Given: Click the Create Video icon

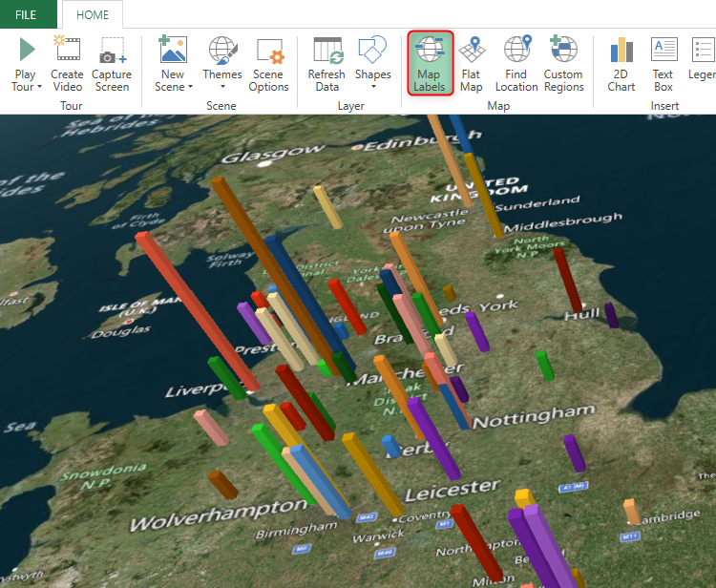Looking at the screenshot, I should 67,50.
